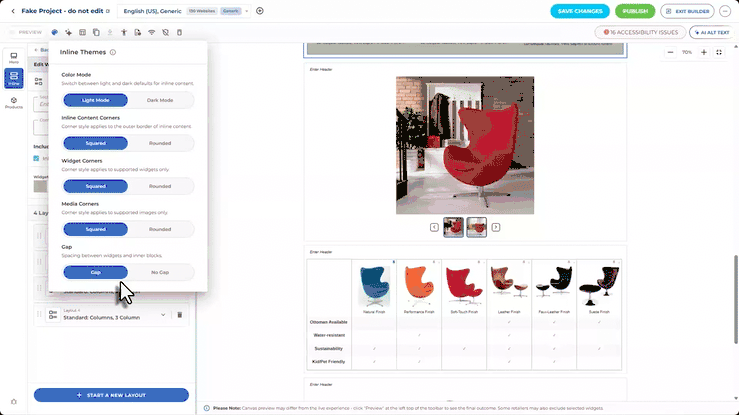The image size is (739, 415).
Task: Open the more options ellipsis menu
Action: pos(725,11)
